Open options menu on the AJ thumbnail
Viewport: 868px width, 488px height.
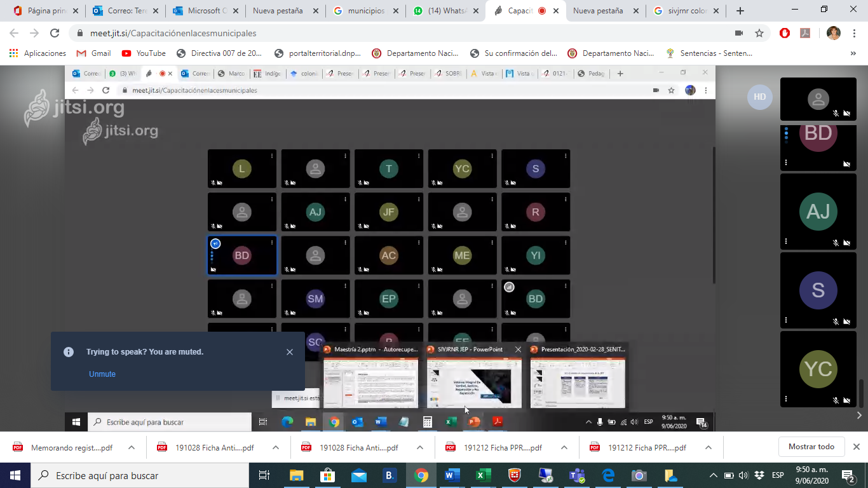coord(786,241)
